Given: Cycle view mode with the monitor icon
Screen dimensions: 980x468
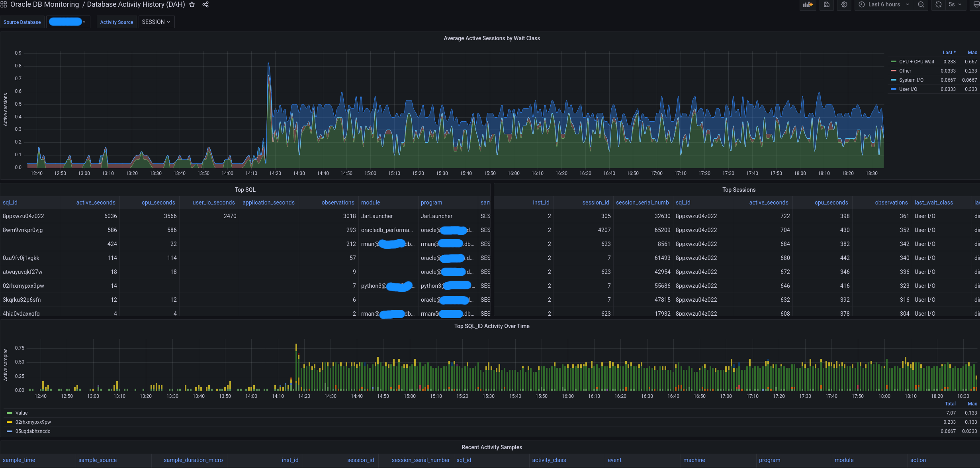Looking at the screenshot, I should [x=976, y=5].
